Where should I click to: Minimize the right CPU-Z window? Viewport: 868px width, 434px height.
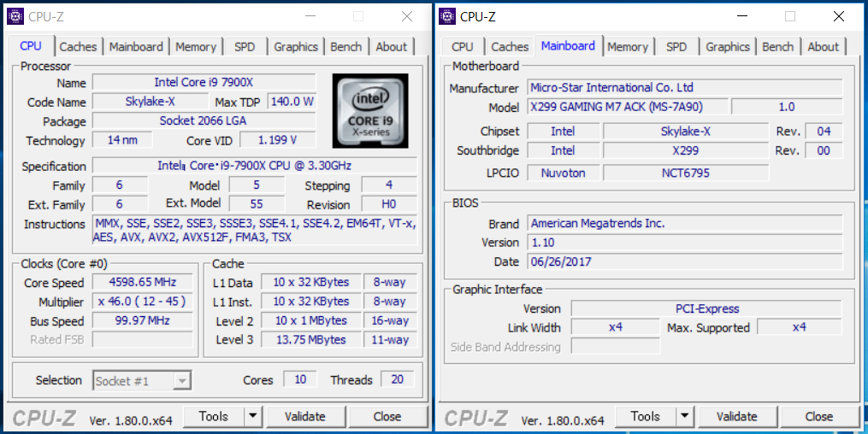[x=741, y=16]
